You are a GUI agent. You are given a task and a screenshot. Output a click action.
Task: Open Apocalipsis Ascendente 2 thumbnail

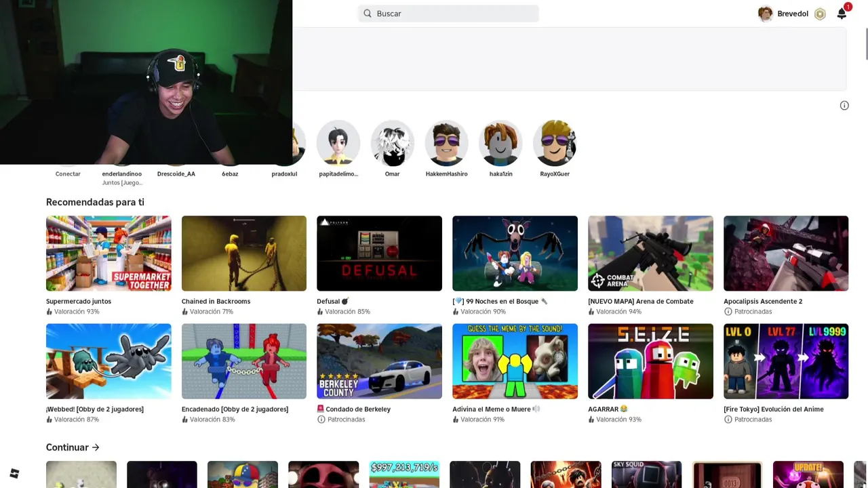coord(786,253)
